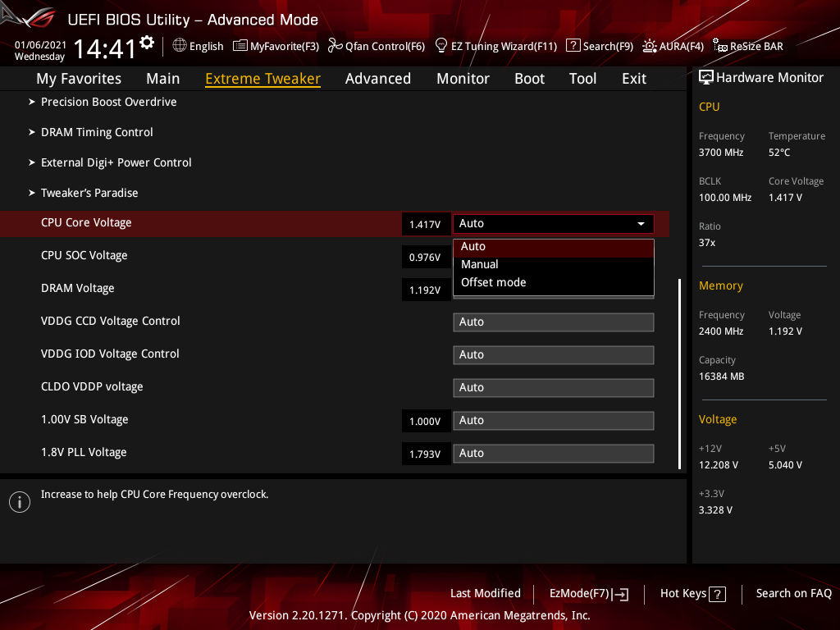Screen dimensions: 840x630
Task: Open Search on FAQ link
Action: click(x=794, y=594)
